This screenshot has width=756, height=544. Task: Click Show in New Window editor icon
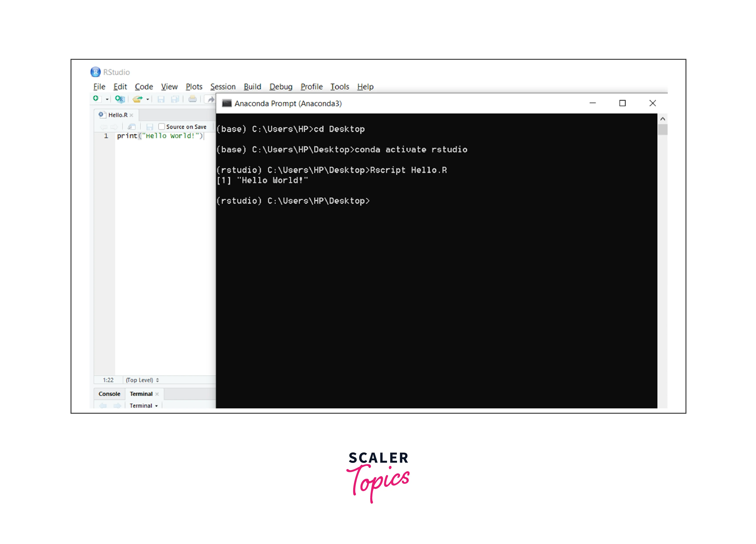coord(132,127)
